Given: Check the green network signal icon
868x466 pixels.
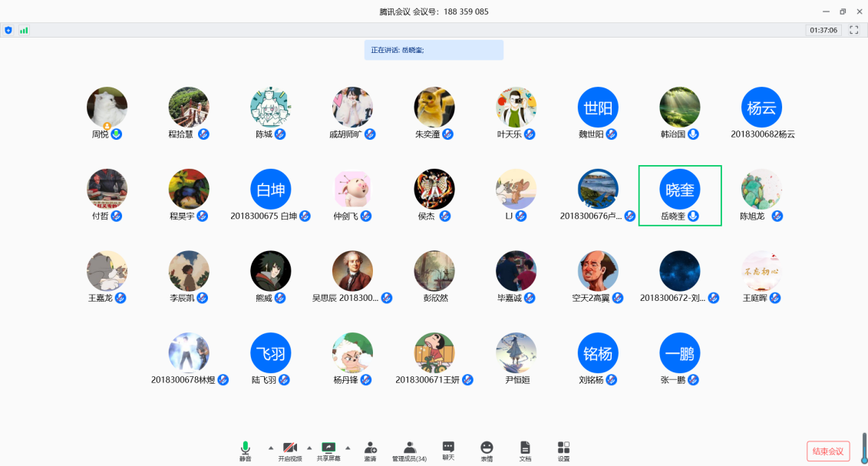Looking at the screenshot, I should point(24,30).
